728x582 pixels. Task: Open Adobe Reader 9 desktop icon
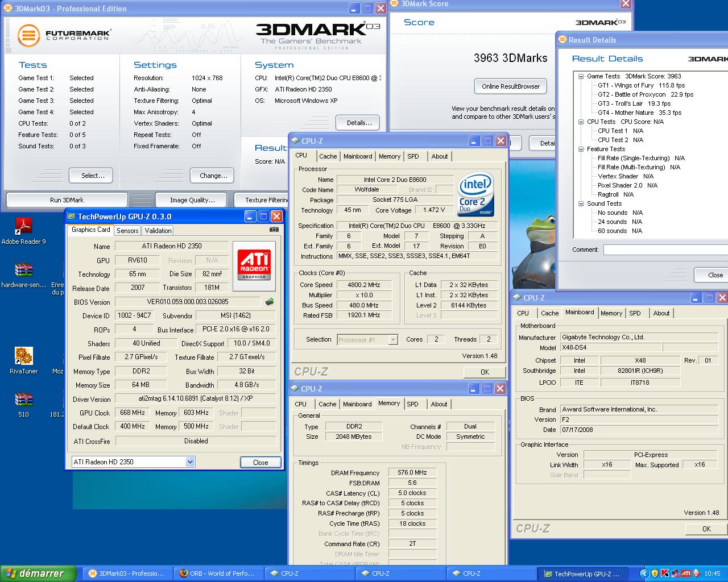click(23, 231)
